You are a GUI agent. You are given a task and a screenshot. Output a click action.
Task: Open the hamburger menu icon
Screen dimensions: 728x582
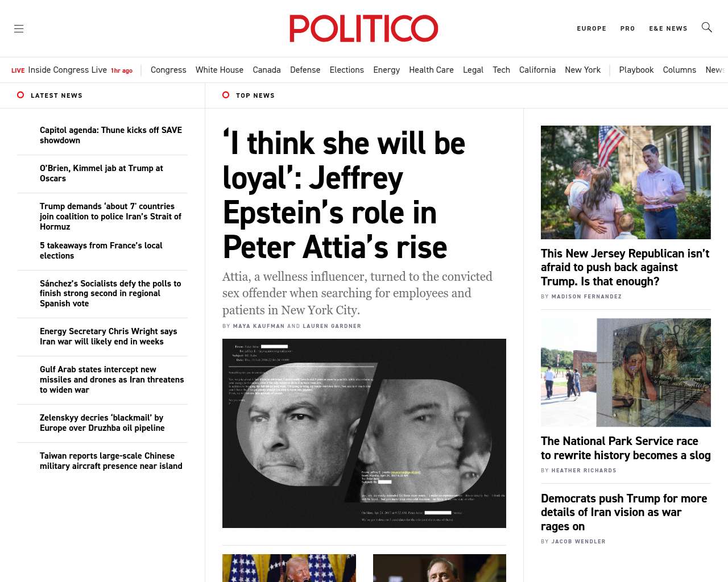[x=19, y=28]
